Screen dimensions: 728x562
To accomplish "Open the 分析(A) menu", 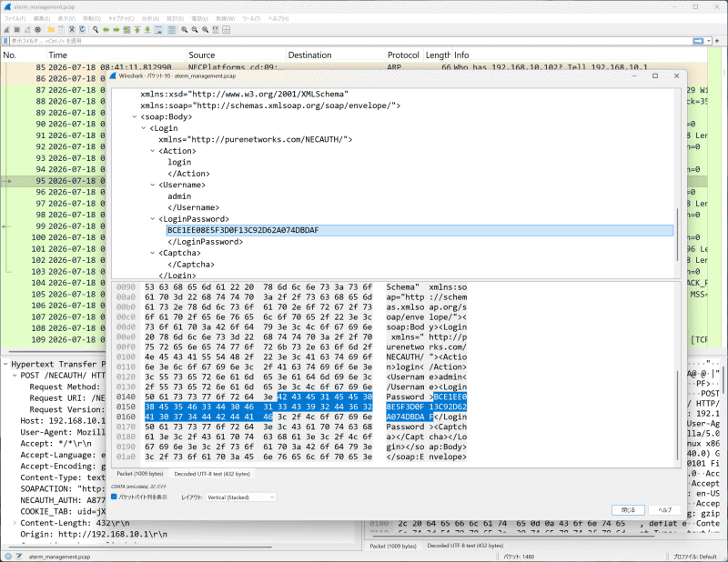I will (x=150, y=18).
